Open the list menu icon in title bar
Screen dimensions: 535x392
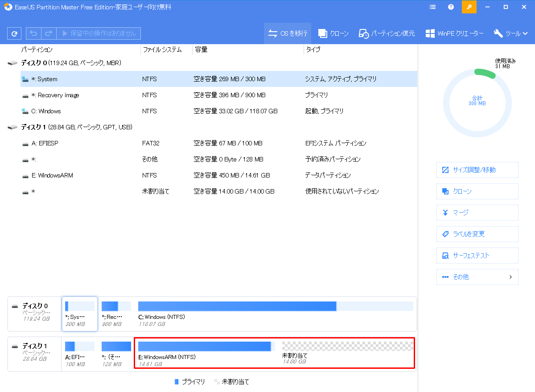[432, 7]
